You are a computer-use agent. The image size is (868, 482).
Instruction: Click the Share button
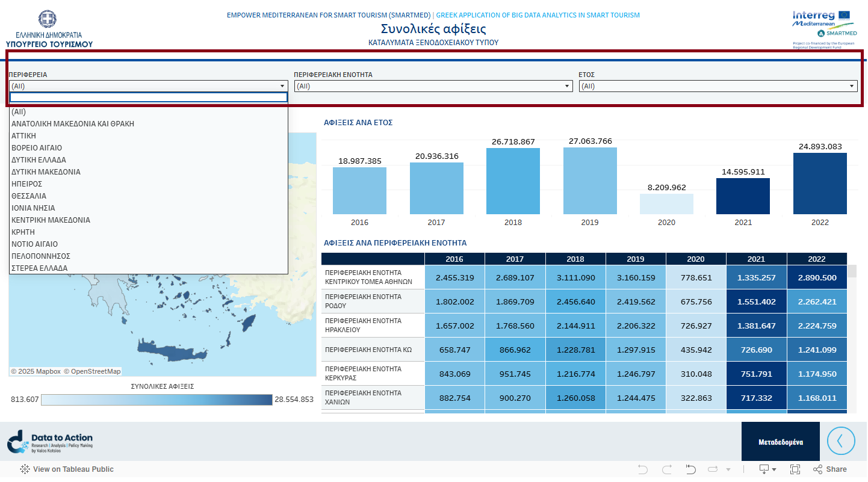click(829, 469)
